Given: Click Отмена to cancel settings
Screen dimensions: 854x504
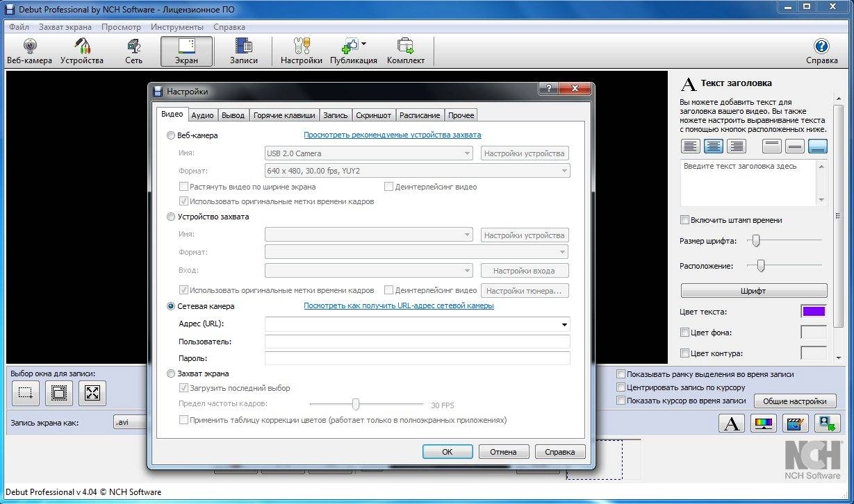Looking at the screenshot, I should point(503,452).
